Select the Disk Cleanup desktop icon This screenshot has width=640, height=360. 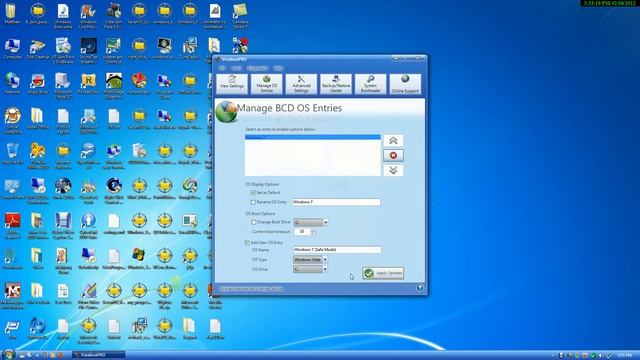point(38,49)
